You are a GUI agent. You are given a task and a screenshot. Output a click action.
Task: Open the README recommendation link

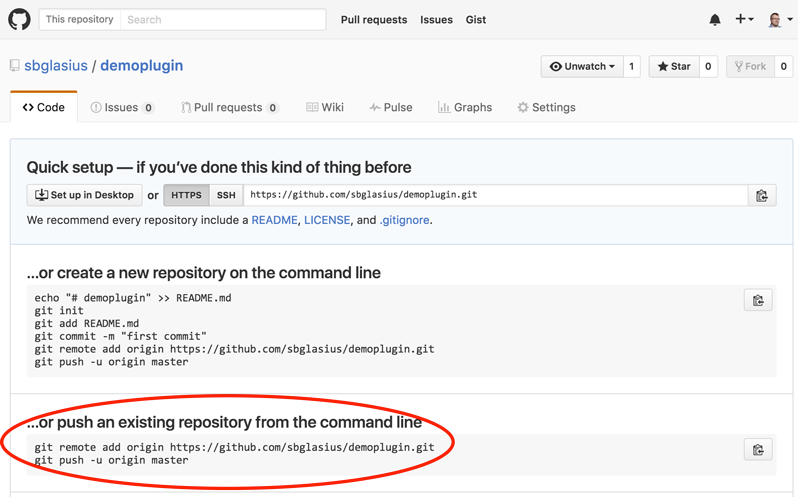click(274, 220)
